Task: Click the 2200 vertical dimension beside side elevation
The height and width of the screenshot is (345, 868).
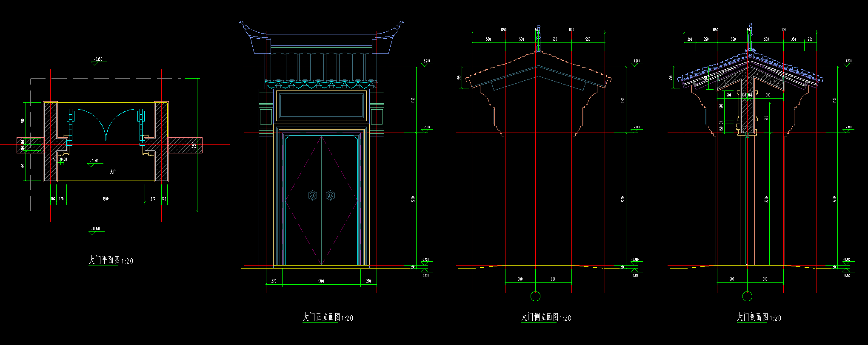Action: tap(622, 199)
